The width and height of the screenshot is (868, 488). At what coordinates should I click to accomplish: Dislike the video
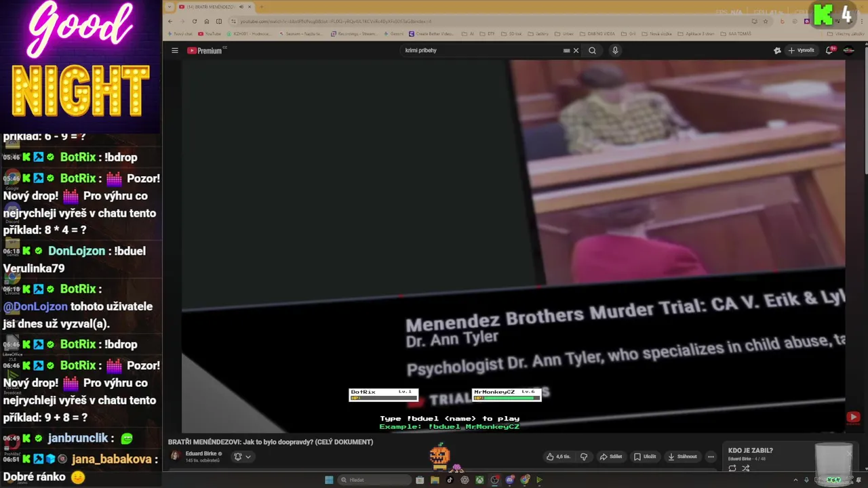[x=583, y=457]
